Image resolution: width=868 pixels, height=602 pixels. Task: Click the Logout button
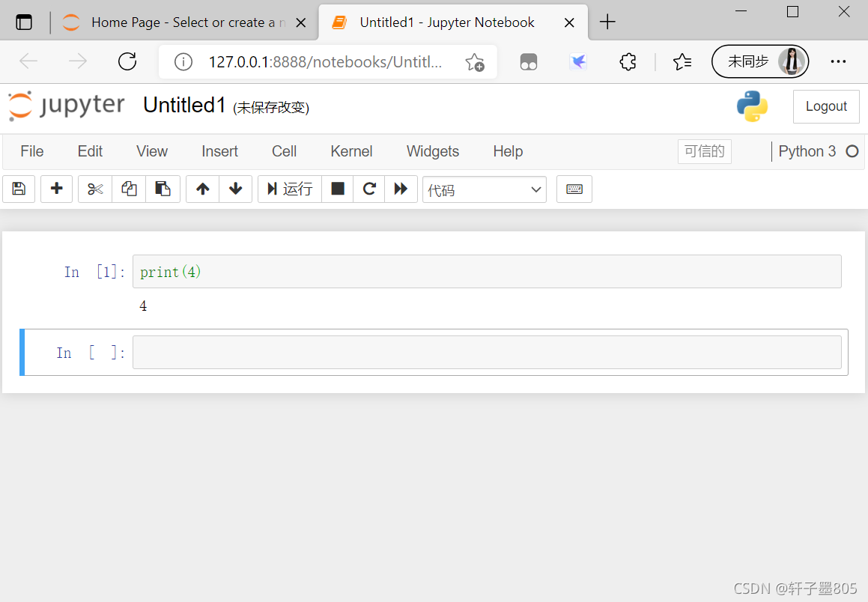(x=825, y=106)
